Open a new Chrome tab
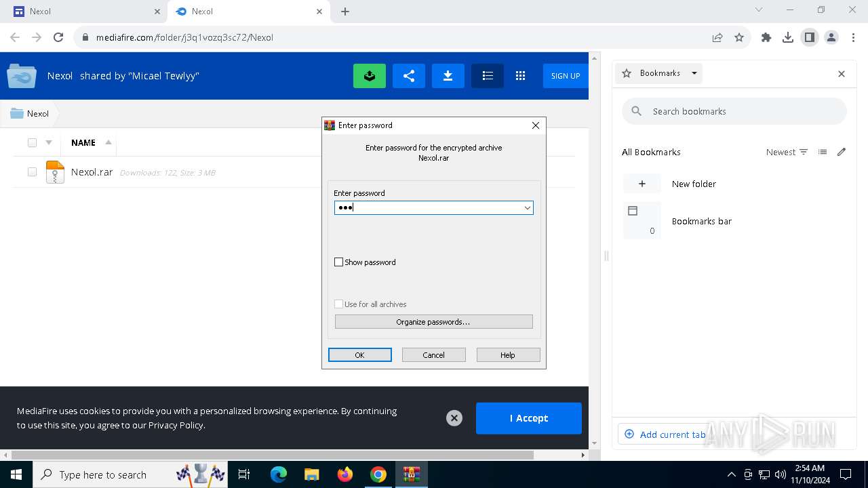868x488 pixels. click(x=344, y=12)
